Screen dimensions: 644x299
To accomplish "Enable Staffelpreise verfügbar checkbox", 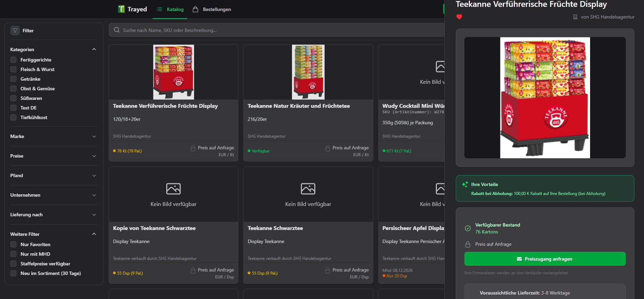I will 13,264.
